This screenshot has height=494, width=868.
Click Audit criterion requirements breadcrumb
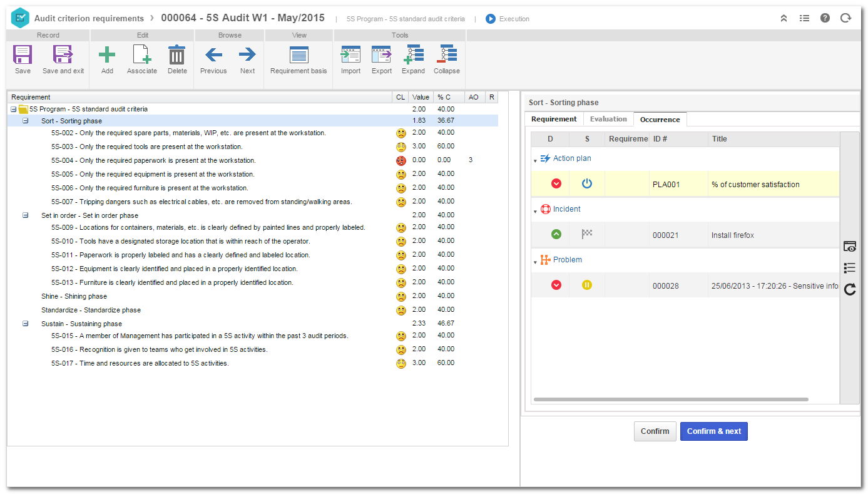point(89,18)
